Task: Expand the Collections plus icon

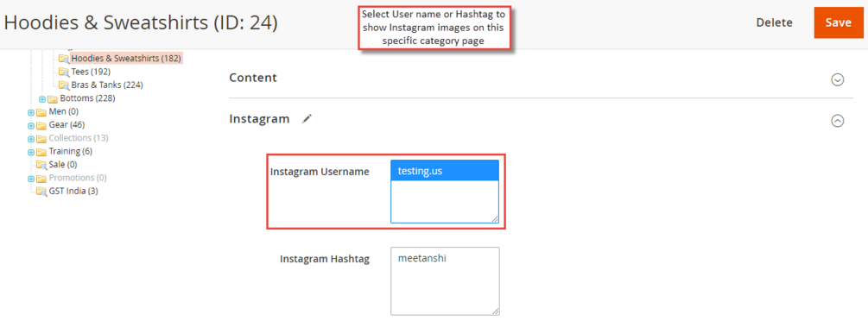Action: (31, 138)
